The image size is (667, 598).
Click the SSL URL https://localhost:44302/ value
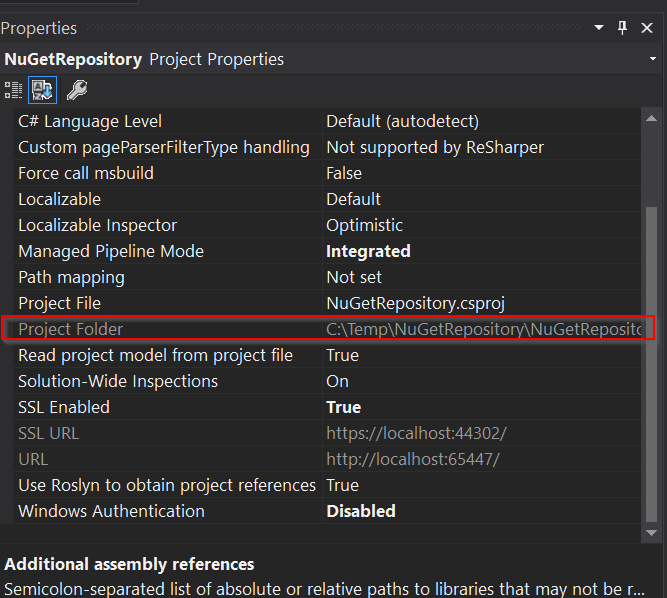416,433
